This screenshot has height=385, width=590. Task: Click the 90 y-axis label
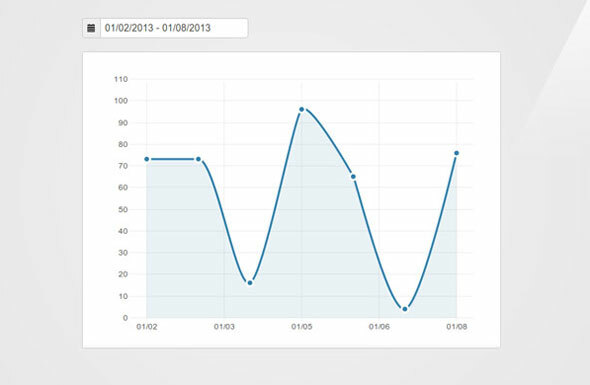pyautogui.click(x=123, y=123)
